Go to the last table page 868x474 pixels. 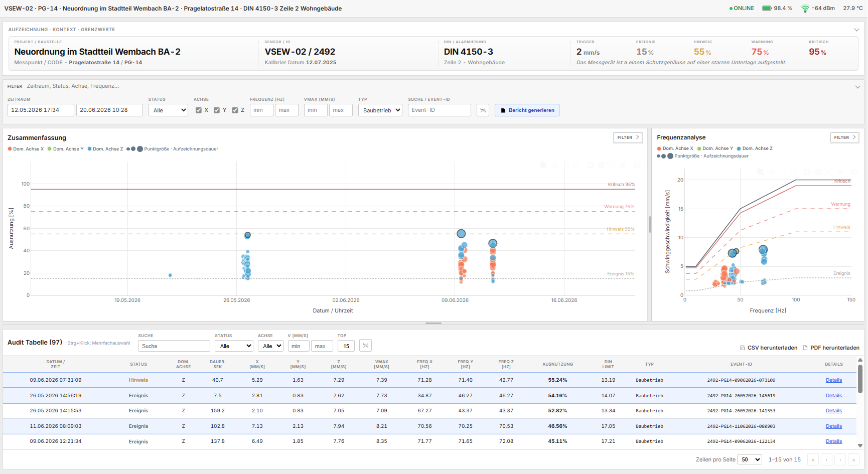click(853, 459)
